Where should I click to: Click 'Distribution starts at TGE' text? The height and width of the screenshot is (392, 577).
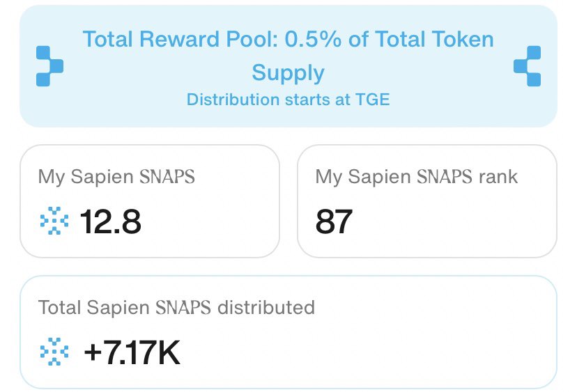[288, 100]
